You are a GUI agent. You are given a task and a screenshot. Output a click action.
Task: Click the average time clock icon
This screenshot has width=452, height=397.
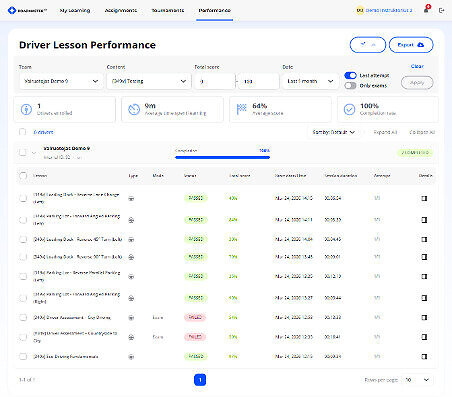134,109
